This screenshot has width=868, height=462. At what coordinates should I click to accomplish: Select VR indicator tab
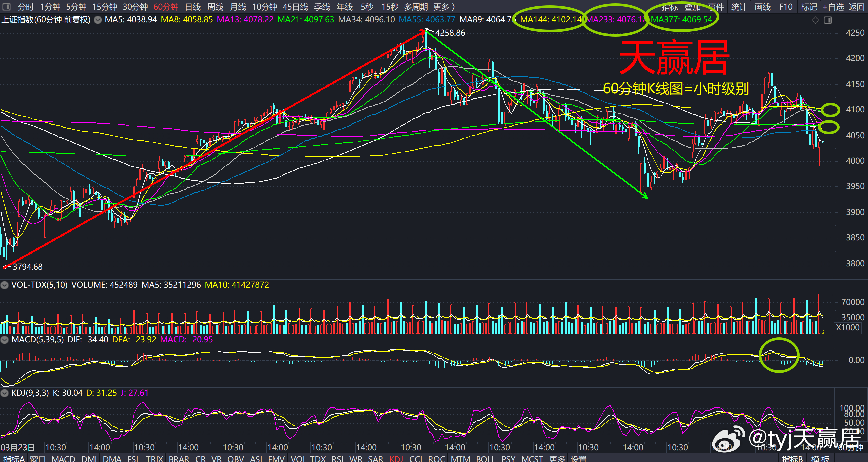[x=216, y=458]
